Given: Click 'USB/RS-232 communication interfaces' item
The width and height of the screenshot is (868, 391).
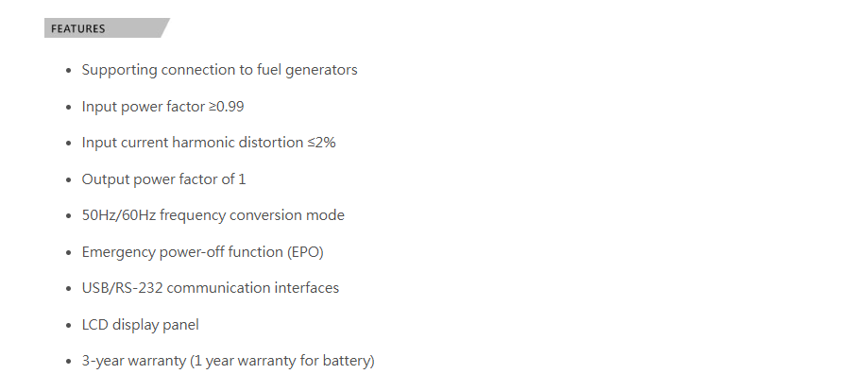Looking at the screenshot, I should pyautogui.click(x=210, y=288).
